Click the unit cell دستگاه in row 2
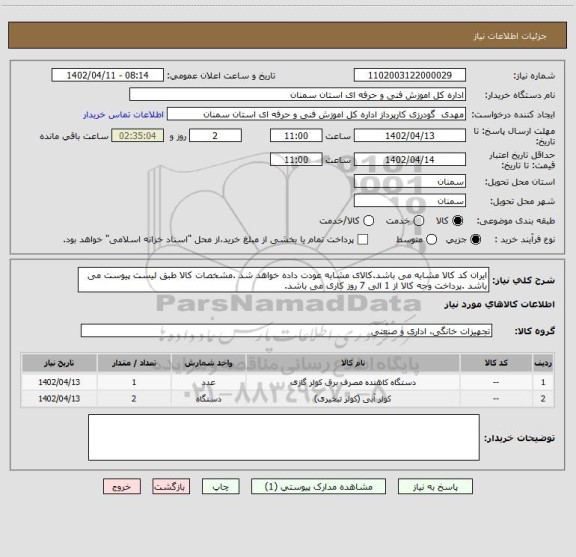This screenshot has width=576, height=557. click(x=208, y=399)
